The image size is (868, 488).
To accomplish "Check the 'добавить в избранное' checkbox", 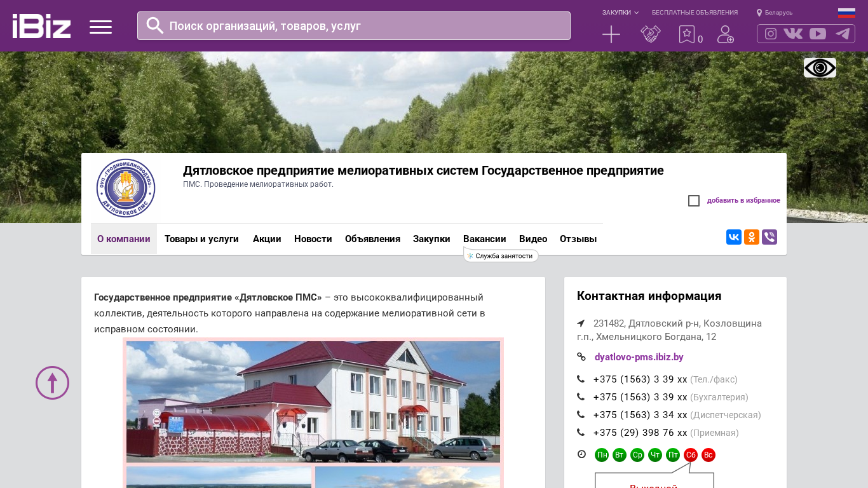I will pos(694,201).
